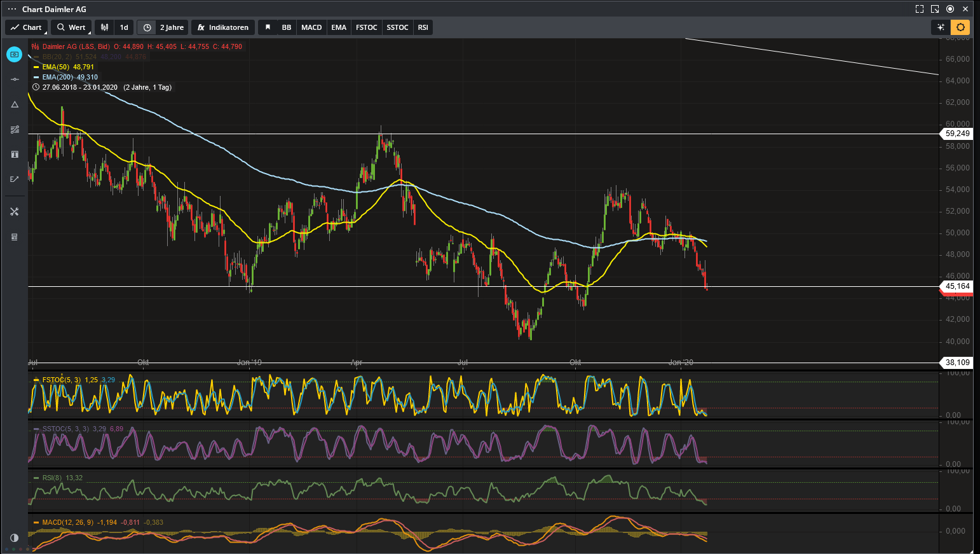Select the horizontal line drawing tool
Image resolution: width=980 pixels, height=554 pixels.
coord(15,80)
